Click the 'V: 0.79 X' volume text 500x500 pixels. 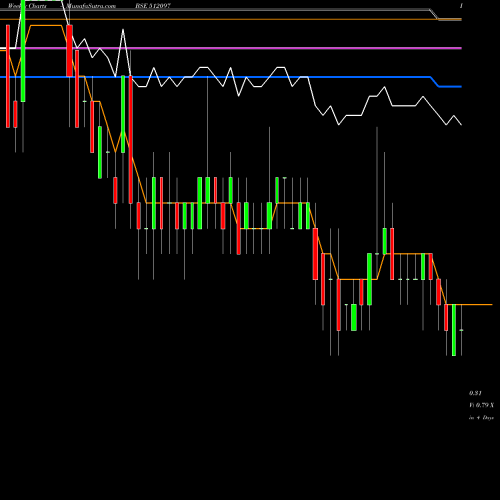[482, 405]
